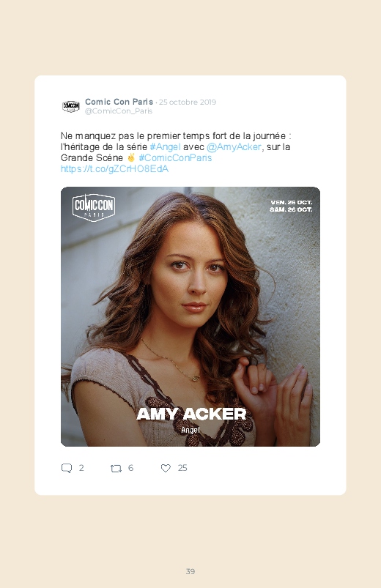Open the Amy Acker photo

coord(190,316)
